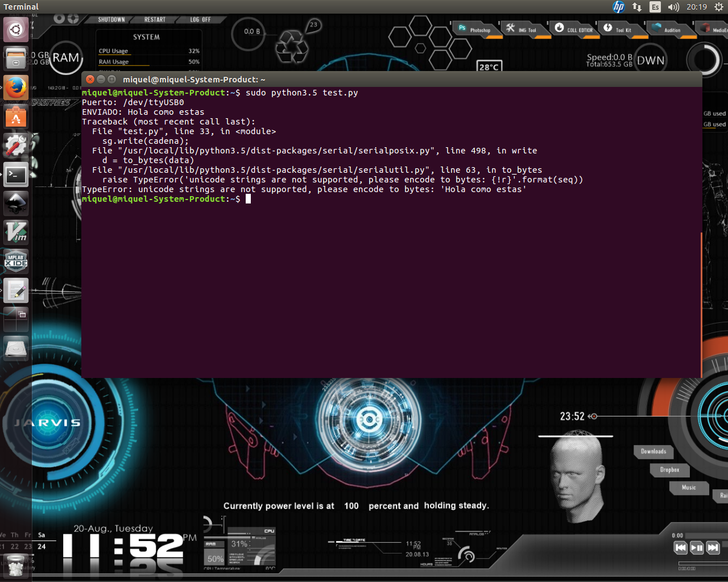
Task: Click the orange terminal scrollbar thumb
Action: [701, 305]
